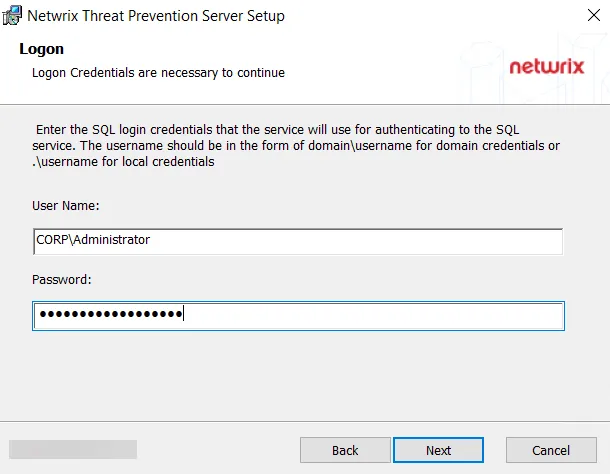610x474 pixels.
Task: Click the 'User Name:' label
Action: 66,205
